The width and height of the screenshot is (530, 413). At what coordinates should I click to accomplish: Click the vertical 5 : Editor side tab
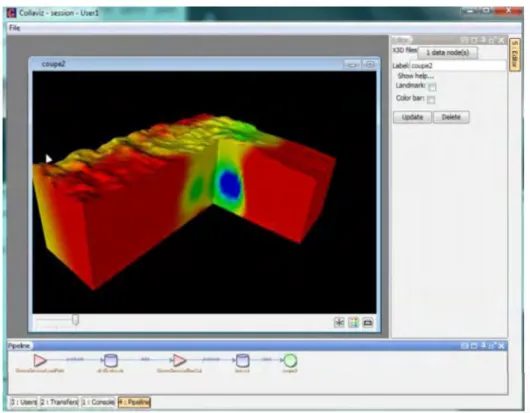point(514,54)
